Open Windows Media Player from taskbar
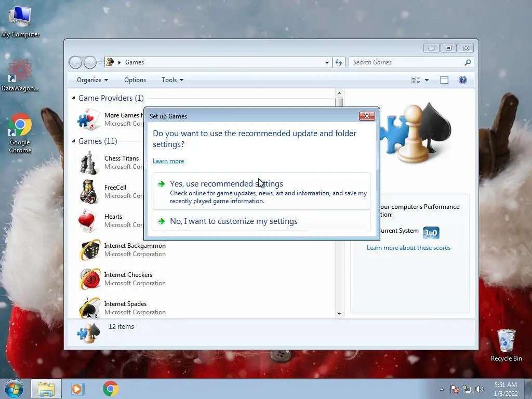This screenshot has height=399, width=532. pyautogui.click(x=78, y=389)
